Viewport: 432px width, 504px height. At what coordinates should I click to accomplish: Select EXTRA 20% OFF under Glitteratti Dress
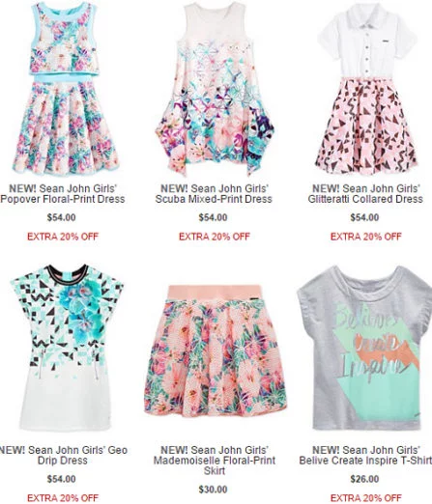(x=365, y=237)
